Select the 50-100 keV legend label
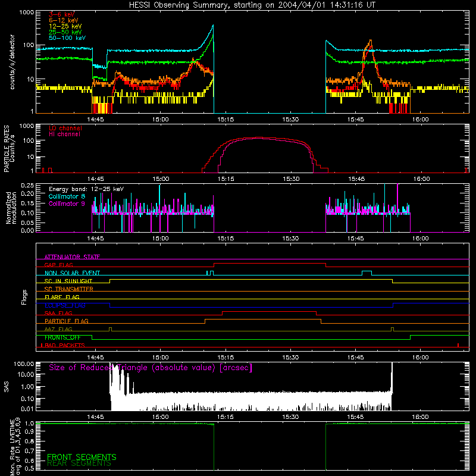Screen dimensions: 476x476 click(x=67, y=37)
